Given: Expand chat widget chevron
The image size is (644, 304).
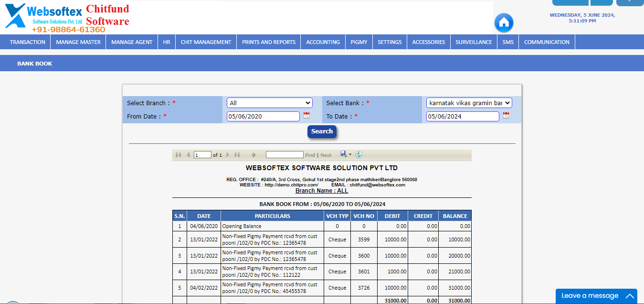Looking at the screenshot, I should point(630,296).
